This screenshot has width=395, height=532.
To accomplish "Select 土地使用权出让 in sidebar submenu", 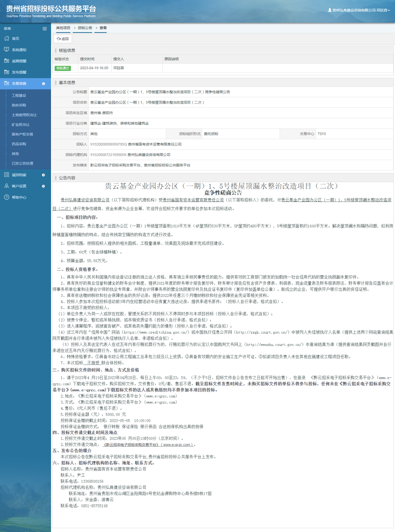I will coord(24,115).
